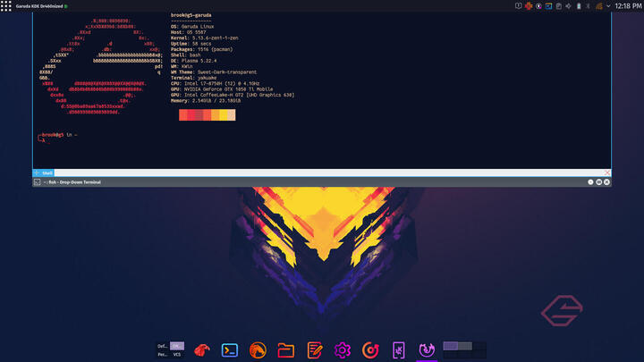Viewport: 644px width, 362px height.
Task: Launch the text editor notepad dock icon
Action: click(x=314, y=350)
